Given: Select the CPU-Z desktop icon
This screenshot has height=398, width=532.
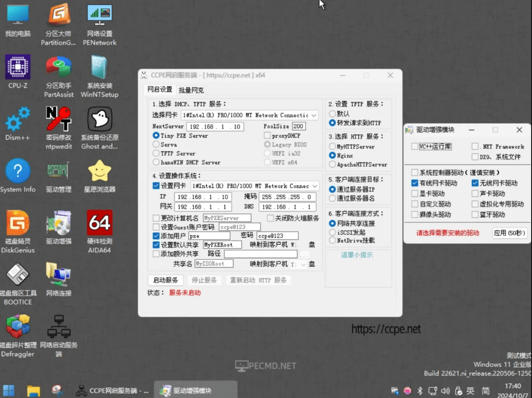Looking at the screenshot, I should 18,72.
